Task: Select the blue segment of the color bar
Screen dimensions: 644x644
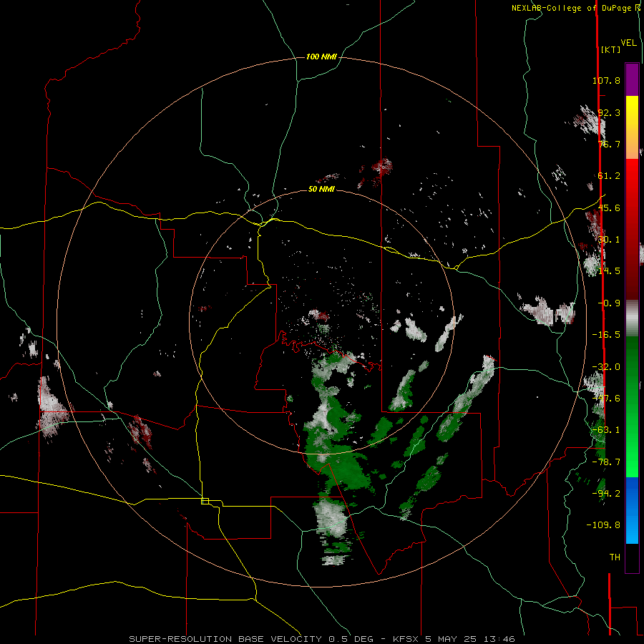Action: coord(632,510)
